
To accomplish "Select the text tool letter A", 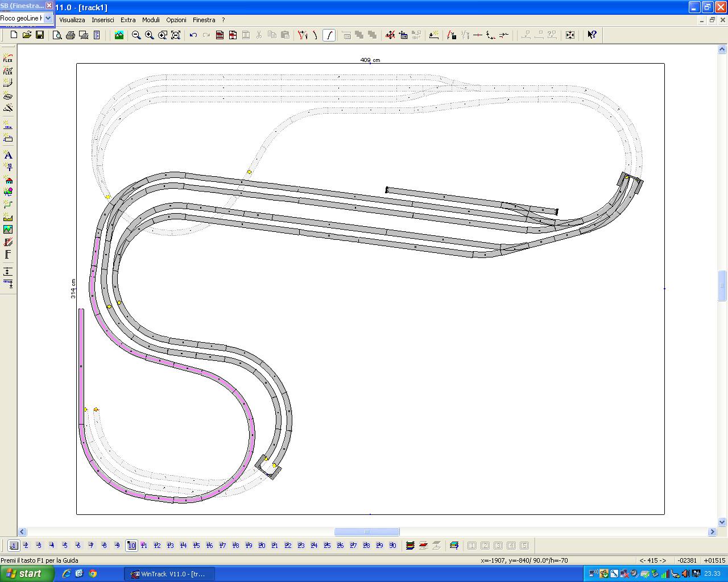I will pyautogui.click(x=8, y=155).
